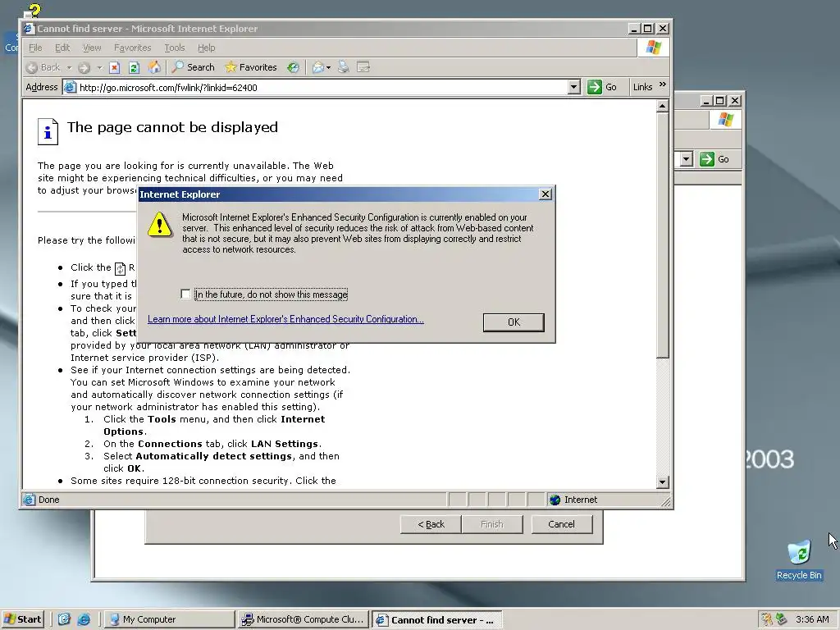Open the Help menu

(206, 48)
